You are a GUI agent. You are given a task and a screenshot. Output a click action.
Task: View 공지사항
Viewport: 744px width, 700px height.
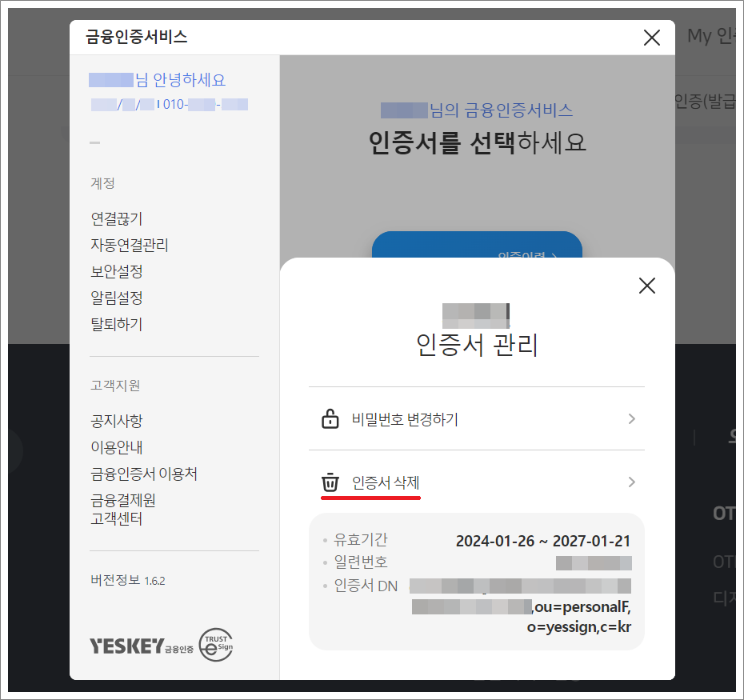117,421
